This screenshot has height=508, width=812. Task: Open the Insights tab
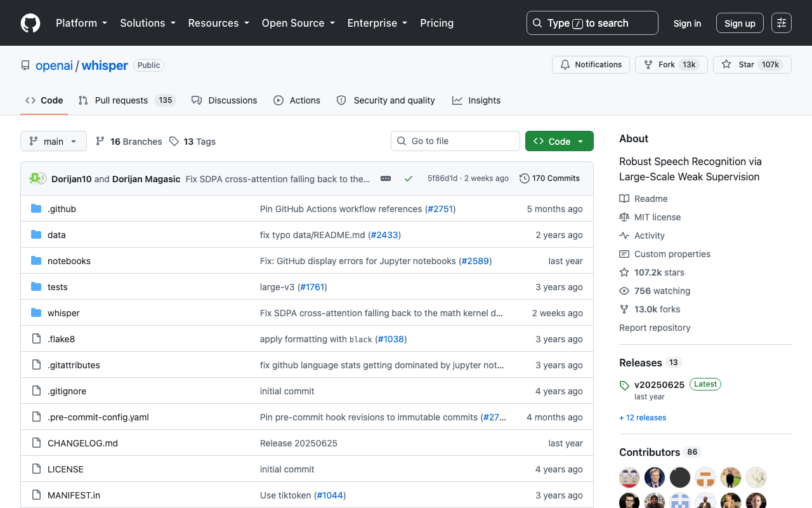tap(476, 100)
